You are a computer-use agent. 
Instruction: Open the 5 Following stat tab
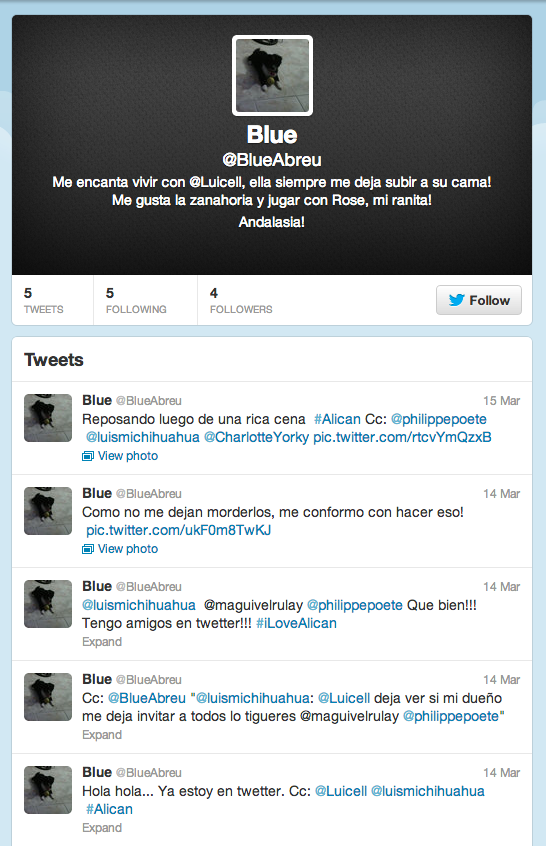pyautogui.click(x=145, y=301)
